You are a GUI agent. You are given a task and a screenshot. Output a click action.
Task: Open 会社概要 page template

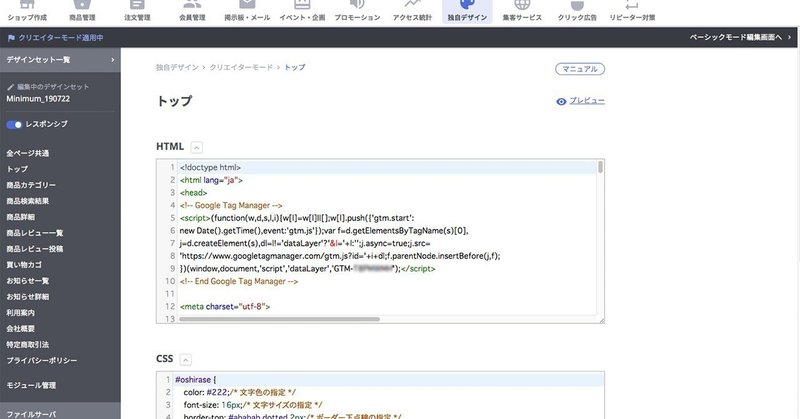click(x=20, y=328)
